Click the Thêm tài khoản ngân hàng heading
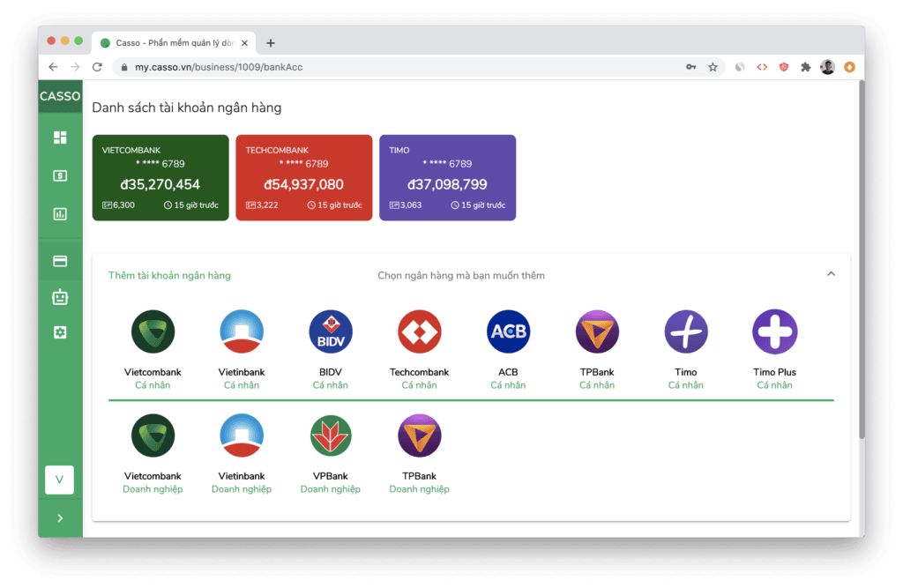This screenshot has width=903, height=588. coord(169,275)
